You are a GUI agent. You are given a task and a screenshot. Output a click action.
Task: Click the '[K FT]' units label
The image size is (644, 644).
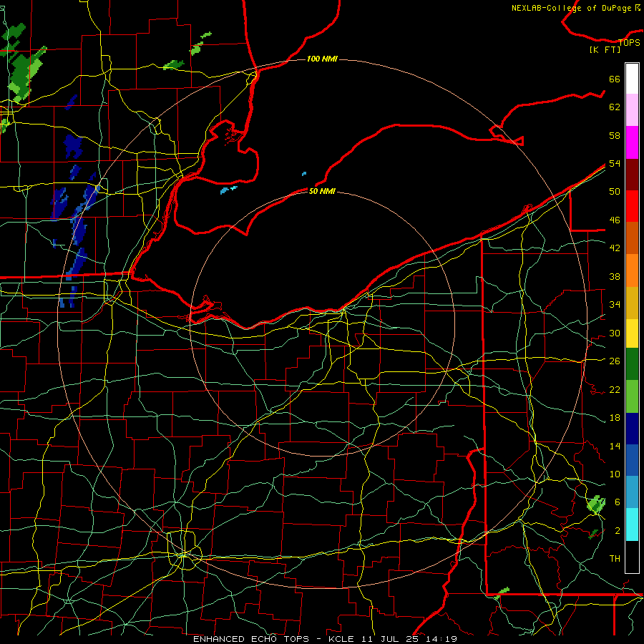click(x=605, y=49)
